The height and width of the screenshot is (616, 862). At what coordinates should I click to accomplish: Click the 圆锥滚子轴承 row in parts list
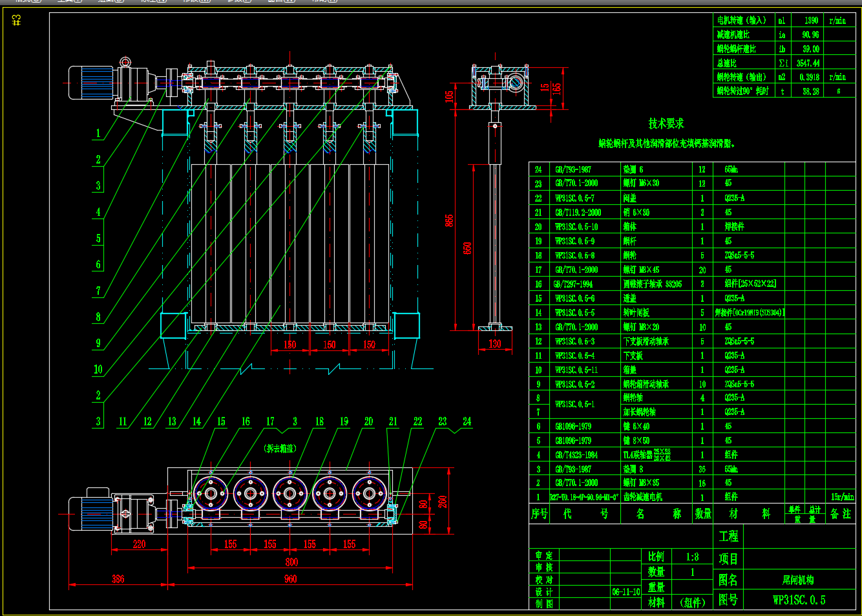point(653,284)
